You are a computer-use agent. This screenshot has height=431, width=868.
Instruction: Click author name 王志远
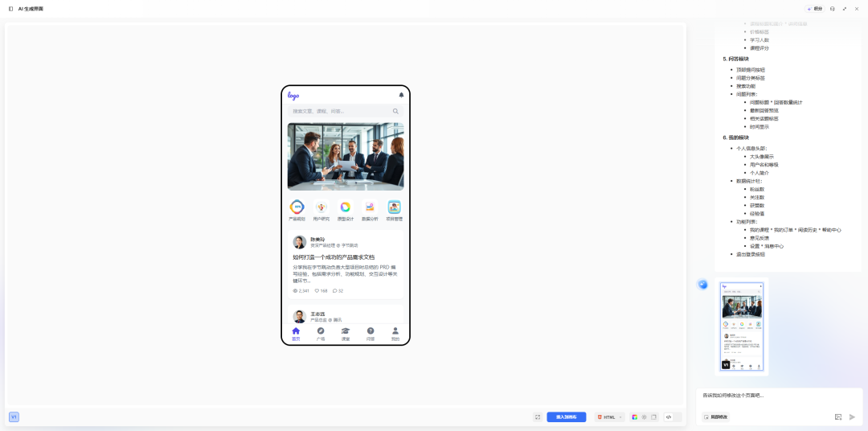[x=317, y=314]
